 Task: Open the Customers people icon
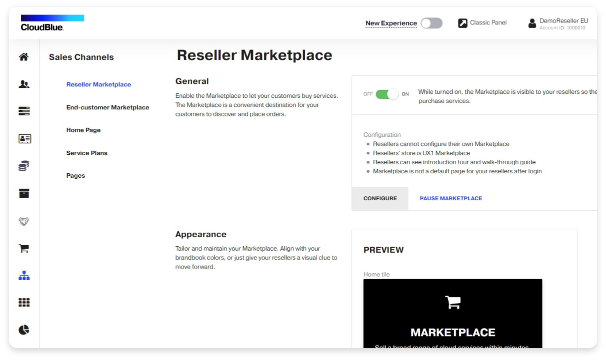24,84
